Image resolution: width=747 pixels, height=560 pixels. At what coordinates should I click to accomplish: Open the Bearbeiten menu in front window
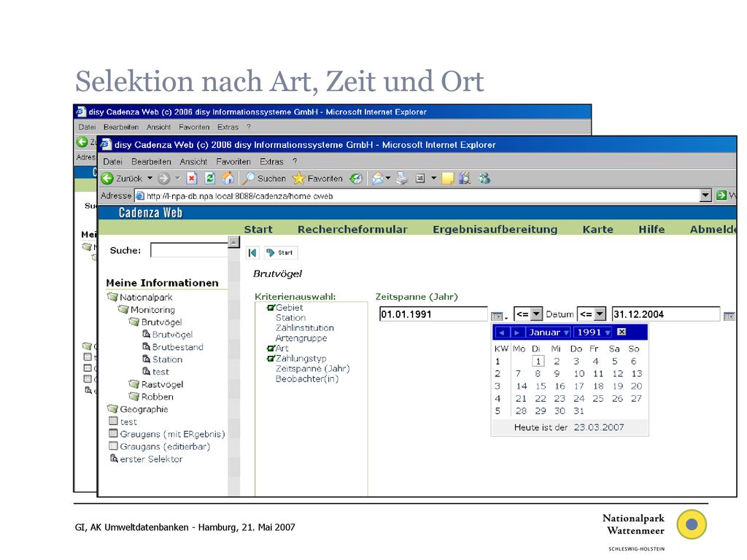[151, 162]
